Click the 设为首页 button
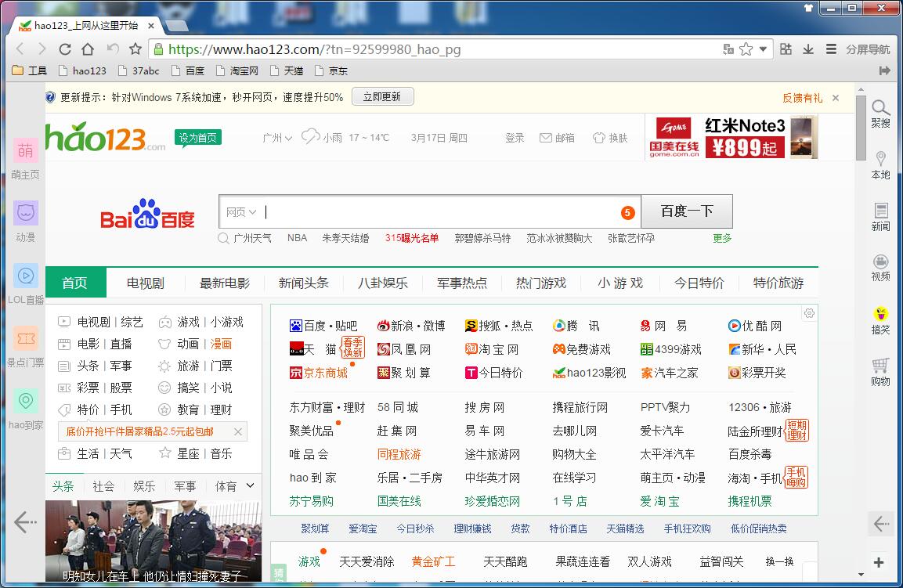The width and height of the screenshot is (903, 588). 197,138
